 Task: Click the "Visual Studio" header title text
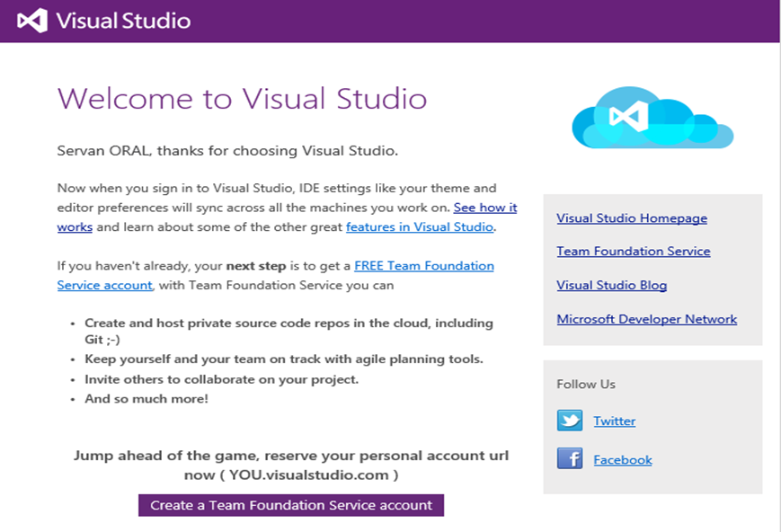pyautogui.click(x=123, y=21)
